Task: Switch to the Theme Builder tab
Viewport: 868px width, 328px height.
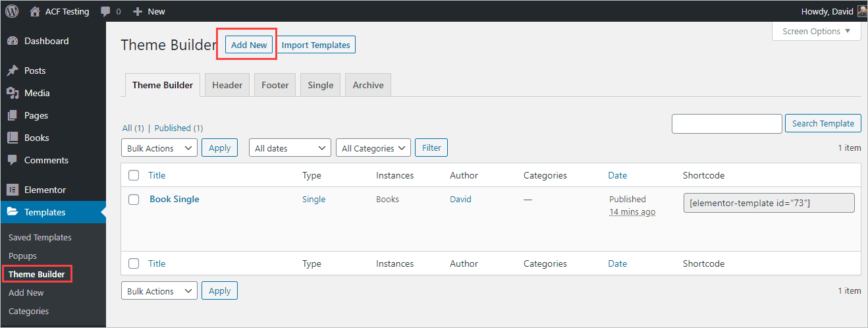Action: 163,85
